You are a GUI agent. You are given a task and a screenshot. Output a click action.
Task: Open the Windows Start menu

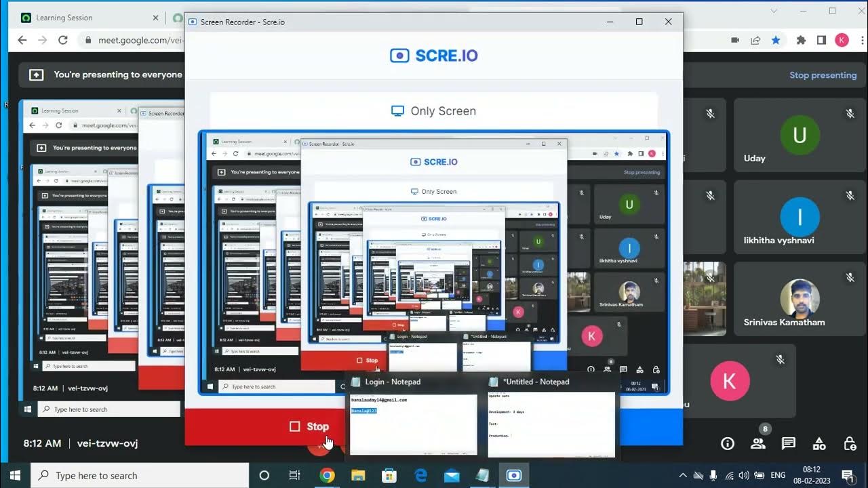(x=15, y=475)
